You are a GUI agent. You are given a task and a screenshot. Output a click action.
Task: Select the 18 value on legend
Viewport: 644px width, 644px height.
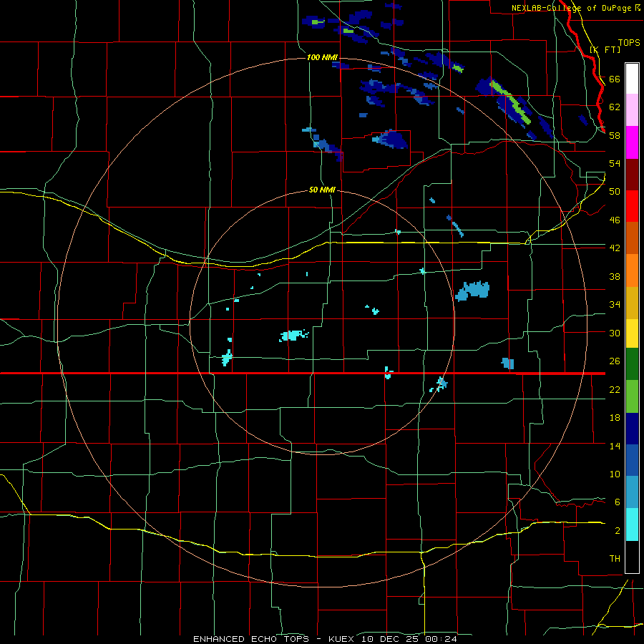pyautogui.click(x=615, y=418)
